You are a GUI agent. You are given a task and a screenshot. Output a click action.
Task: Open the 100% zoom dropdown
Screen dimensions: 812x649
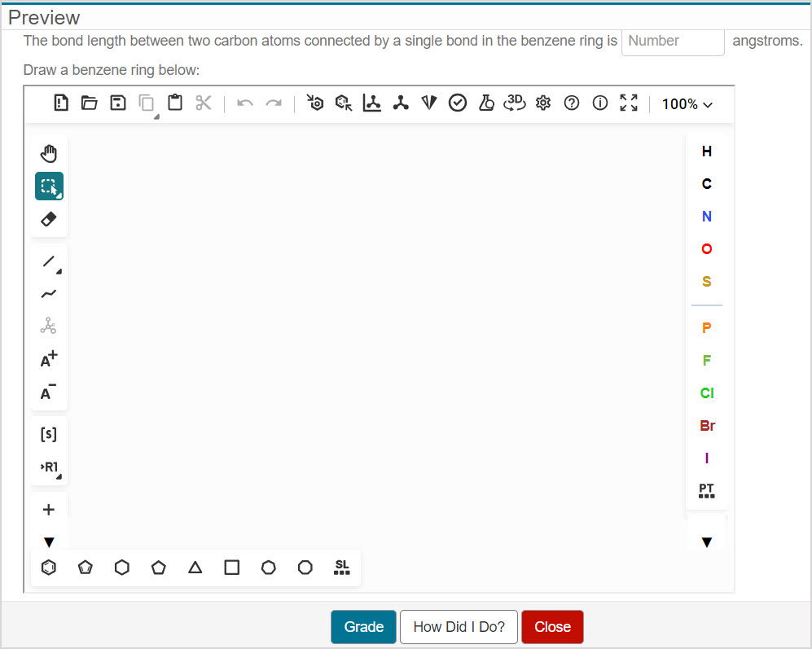pos(687,104)
